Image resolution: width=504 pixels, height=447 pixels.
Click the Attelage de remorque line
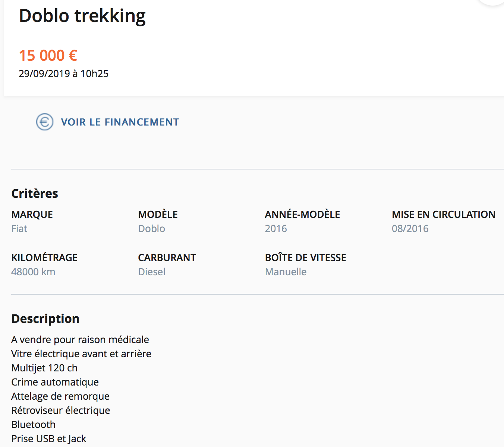pyautogui.click(x=60, y=396)
